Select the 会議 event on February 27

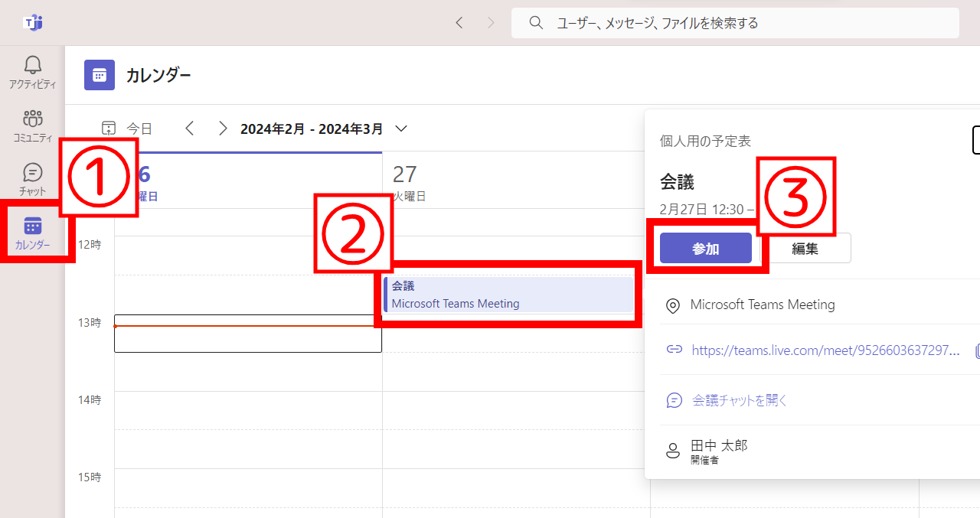pos(509,294)
